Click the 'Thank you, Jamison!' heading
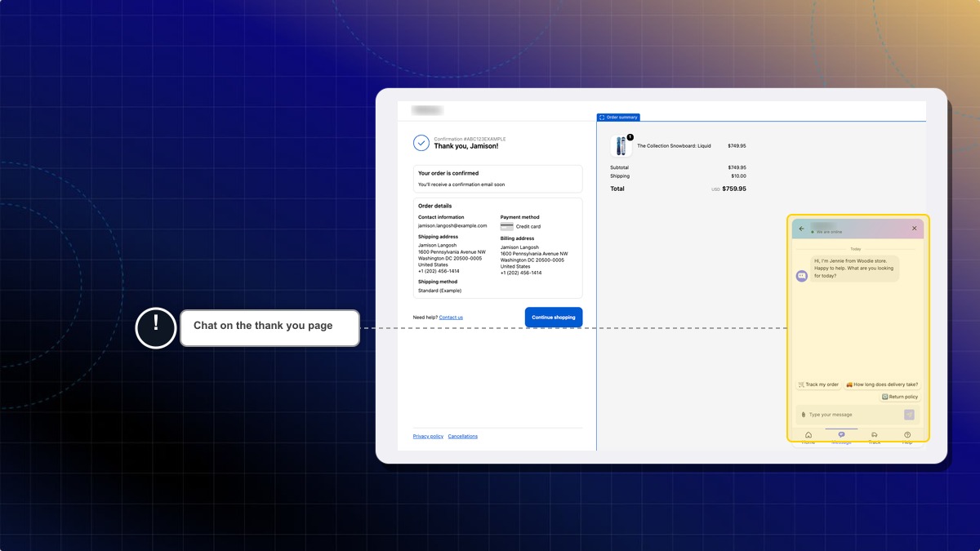Screen dimensions: 980x551 [x=466, y=146]
